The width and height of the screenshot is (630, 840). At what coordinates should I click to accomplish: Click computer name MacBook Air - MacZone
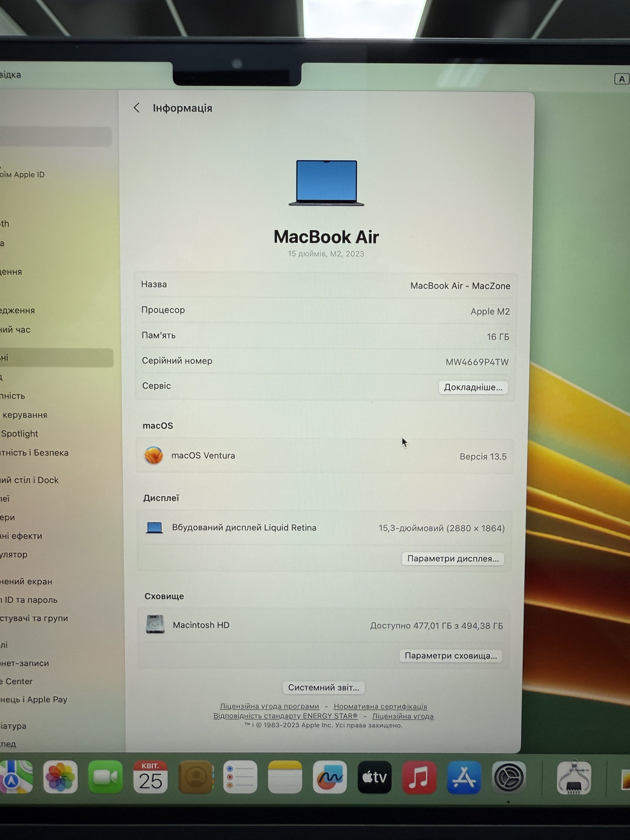(x=460, y=286)
